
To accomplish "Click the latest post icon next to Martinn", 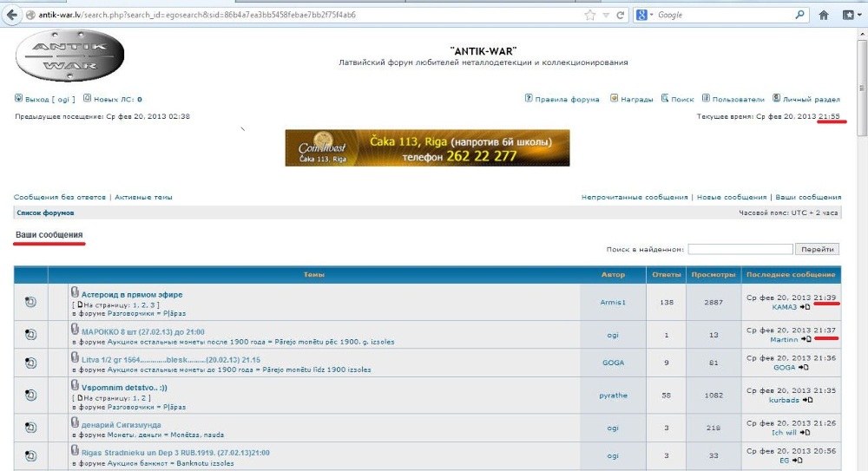I will (x=806, y=339).
